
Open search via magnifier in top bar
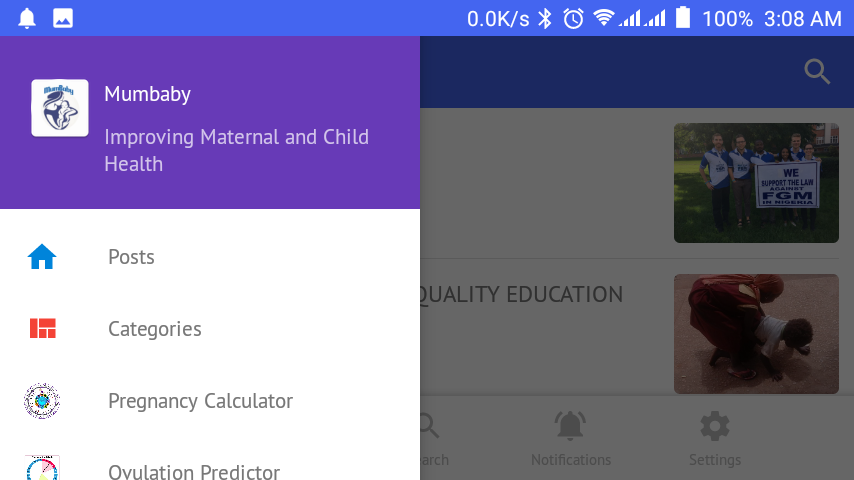(817, 72)
